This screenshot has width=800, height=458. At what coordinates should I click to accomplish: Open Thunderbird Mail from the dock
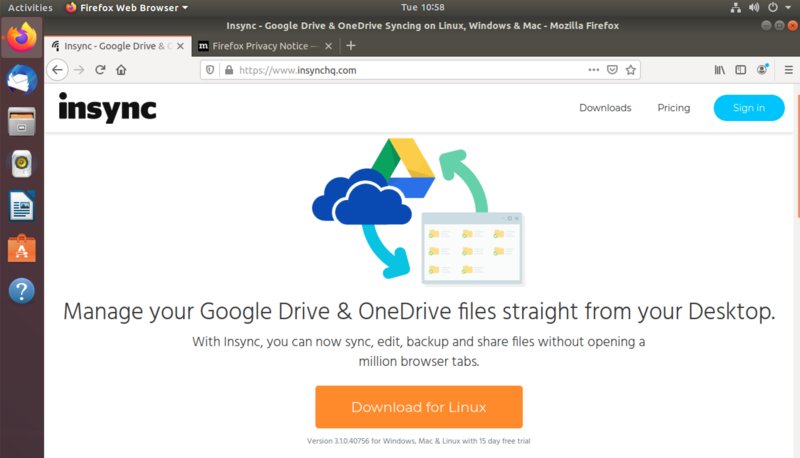click(x=21, y=80)
